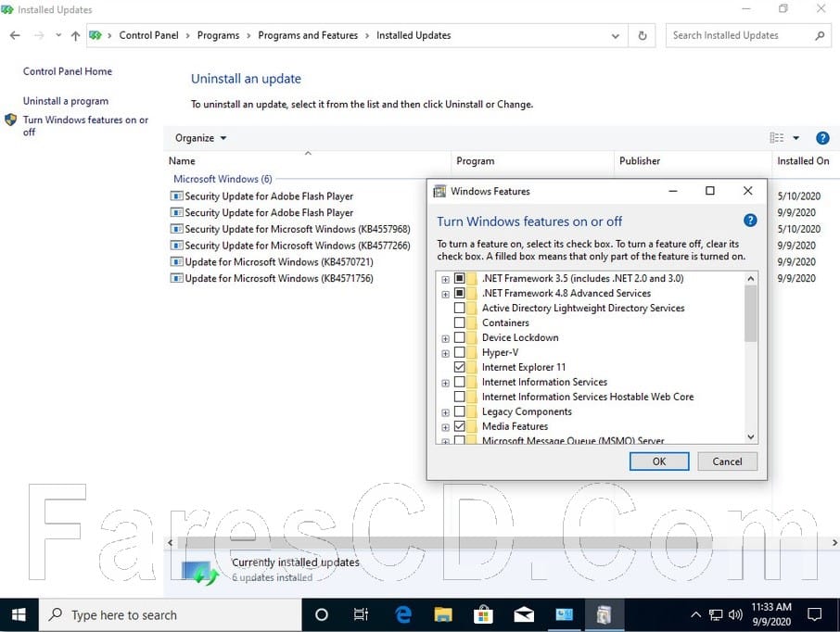The image size is (840, 632).
Task: Expand .NET Framework 3.5 tree node
Action: pos(445,279)
